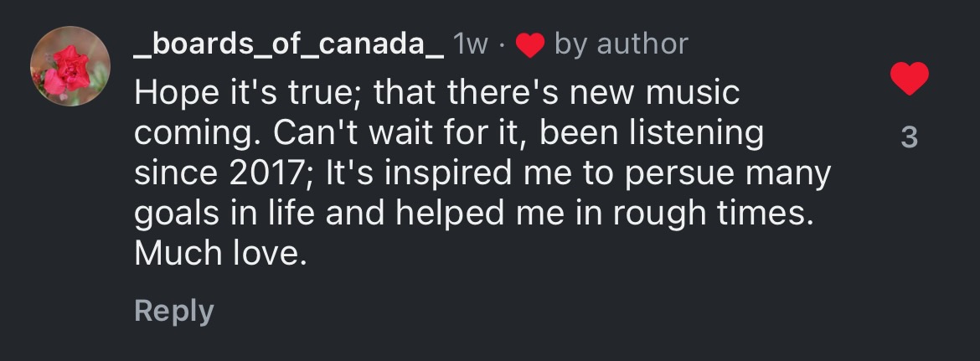Click the words "been listening" in the comment

point(652,134)
